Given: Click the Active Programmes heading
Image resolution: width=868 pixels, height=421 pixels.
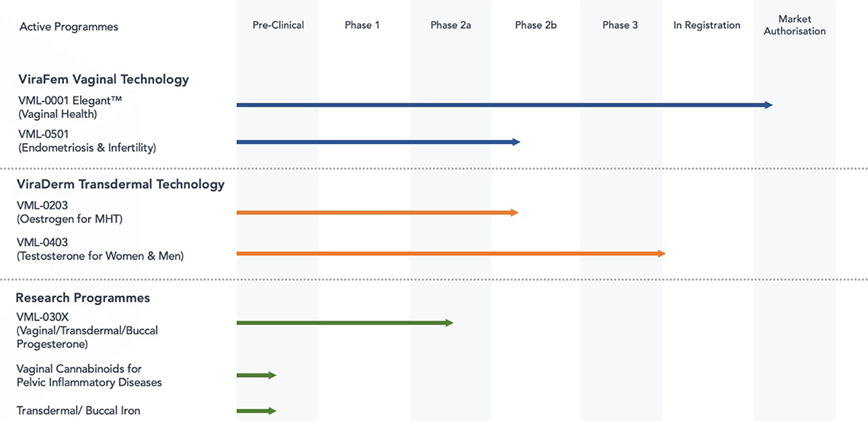Looking at the screenshot, I should click(69, 27).
